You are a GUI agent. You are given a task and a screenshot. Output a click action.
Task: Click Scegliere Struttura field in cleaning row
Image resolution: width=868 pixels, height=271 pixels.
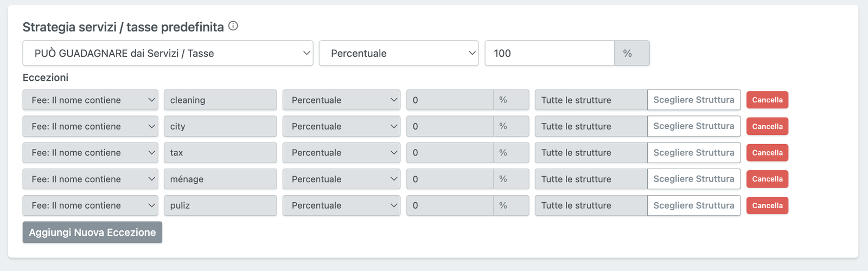point(694,100)
